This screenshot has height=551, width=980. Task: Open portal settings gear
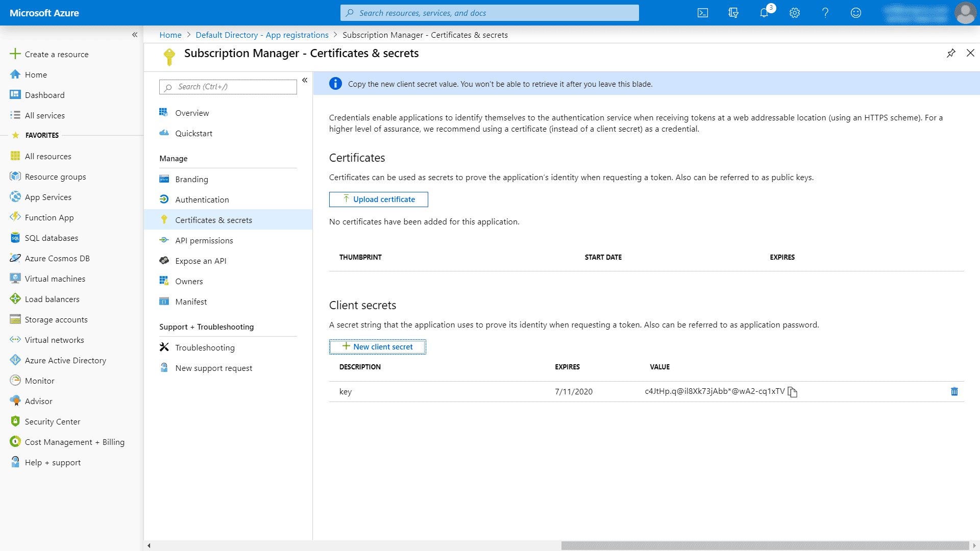[795, 13]
